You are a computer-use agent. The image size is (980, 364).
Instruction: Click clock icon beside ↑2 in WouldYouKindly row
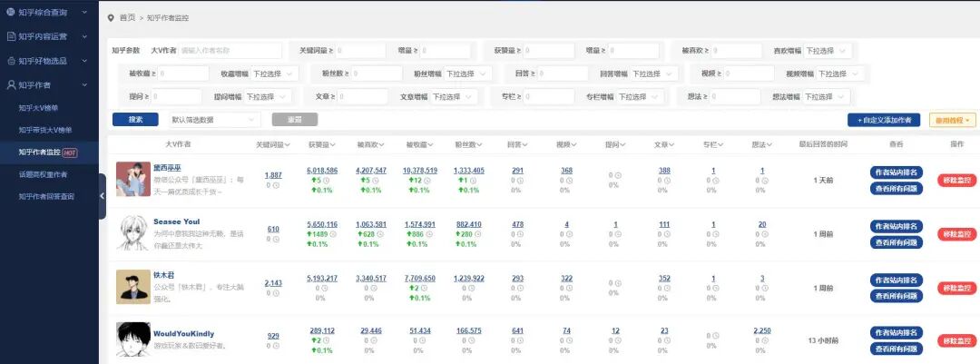click(x=328, y=341)
